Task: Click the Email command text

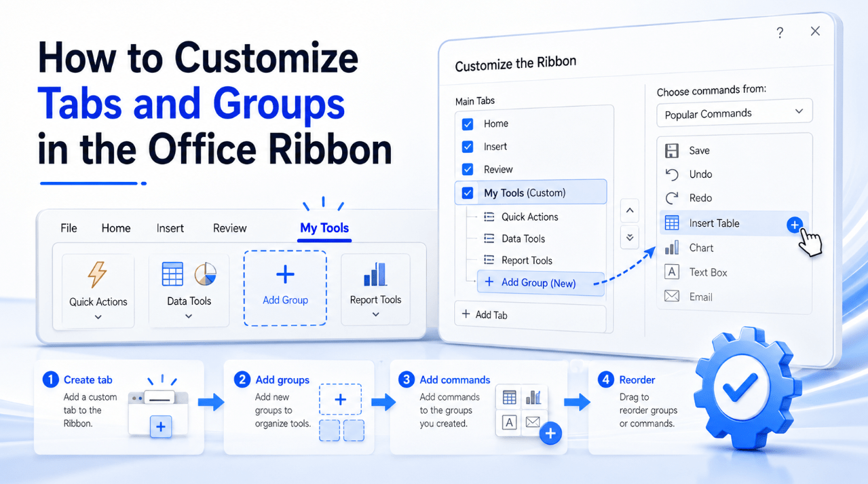Action: [x=700, y=297]
